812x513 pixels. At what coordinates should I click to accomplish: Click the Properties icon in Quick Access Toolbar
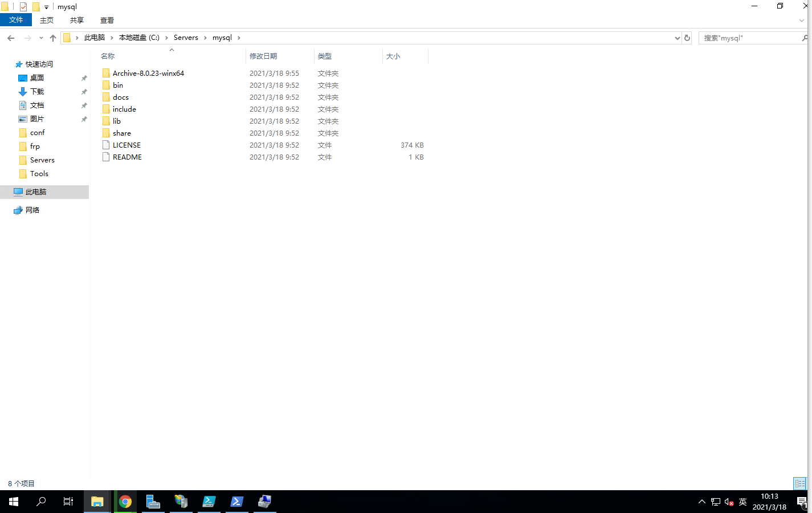click(x=23, y=6)
